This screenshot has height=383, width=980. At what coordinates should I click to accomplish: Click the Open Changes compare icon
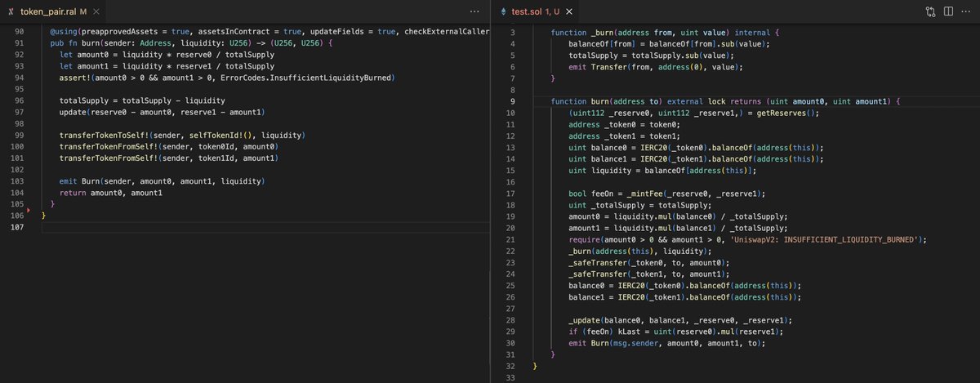click(930, 11)
